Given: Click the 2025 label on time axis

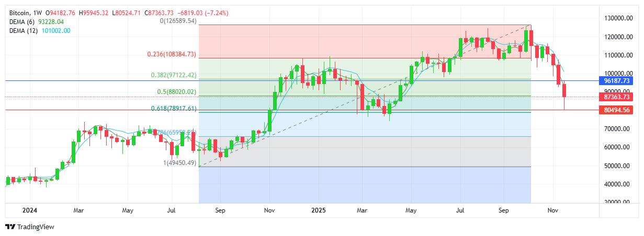Looking at the screenshot, I should click(x=318, y=210).
